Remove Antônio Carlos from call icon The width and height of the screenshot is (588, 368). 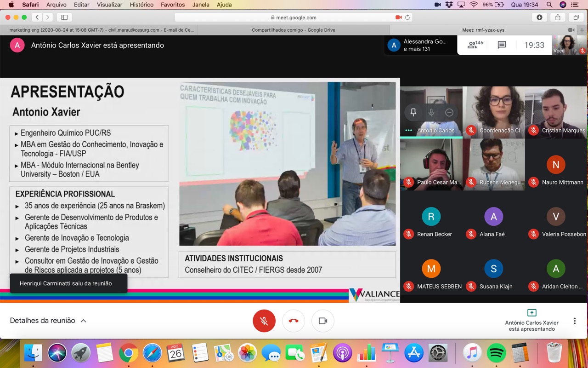coord(449,112)
